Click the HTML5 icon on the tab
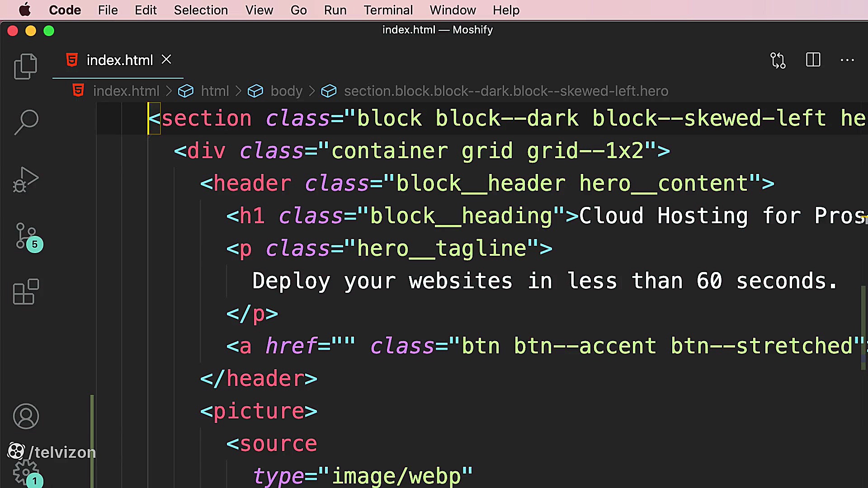 (x=72, y=60)
